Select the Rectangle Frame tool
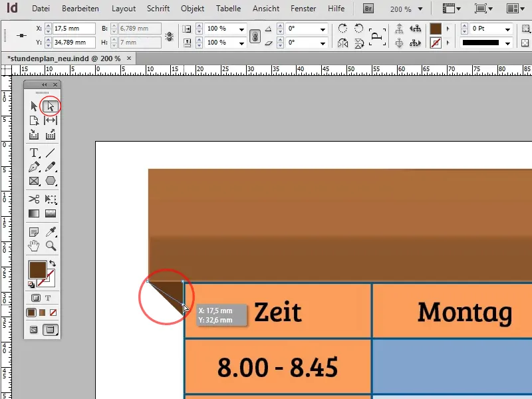This screenshot has height=399, width=532. tap(34, 181)
